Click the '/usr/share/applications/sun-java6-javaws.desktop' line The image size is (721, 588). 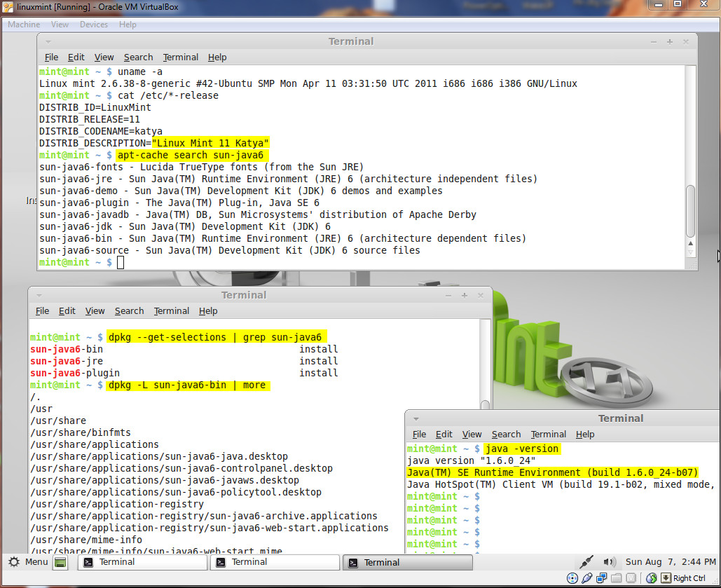[x=165, y=480]
